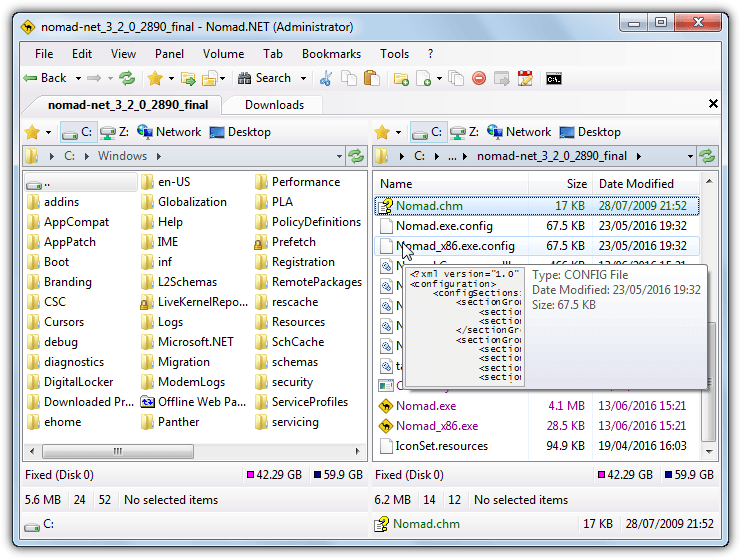This screenshot has width=741, height=558.
Task: Open the Volume menu
Action: [x=224, y=54]
